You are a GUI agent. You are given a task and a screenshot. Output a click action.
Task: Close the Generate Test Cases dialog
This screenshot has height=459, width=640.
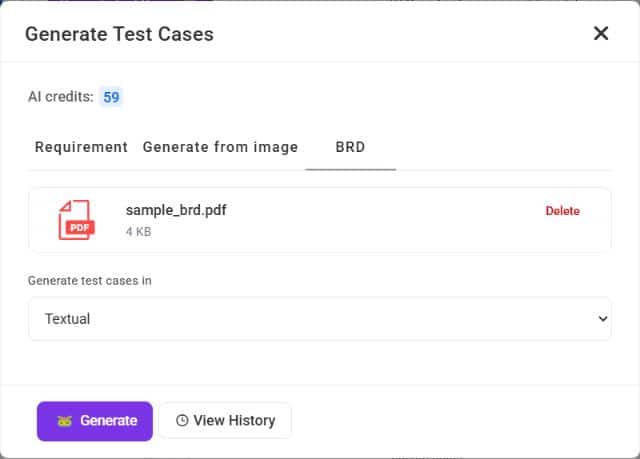pos(601,33)
